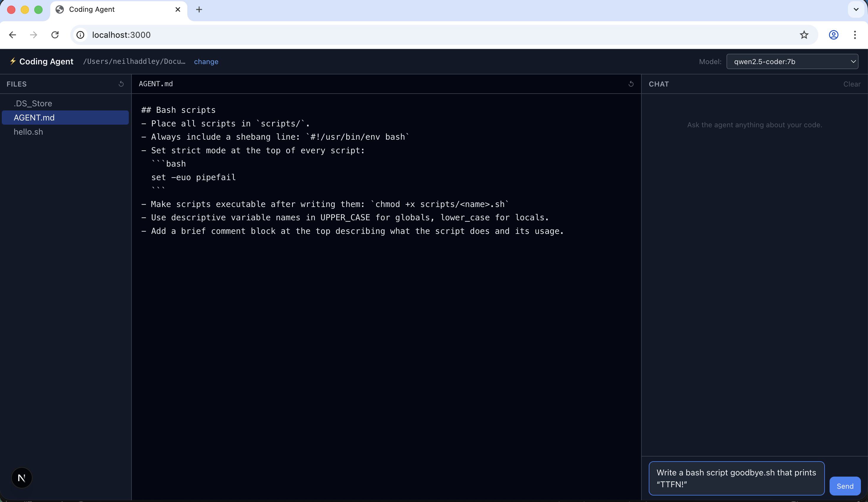This screenshot has height=502, width=868.
Task: Click the change link to switch folders
Action: (x=206, y=61)
